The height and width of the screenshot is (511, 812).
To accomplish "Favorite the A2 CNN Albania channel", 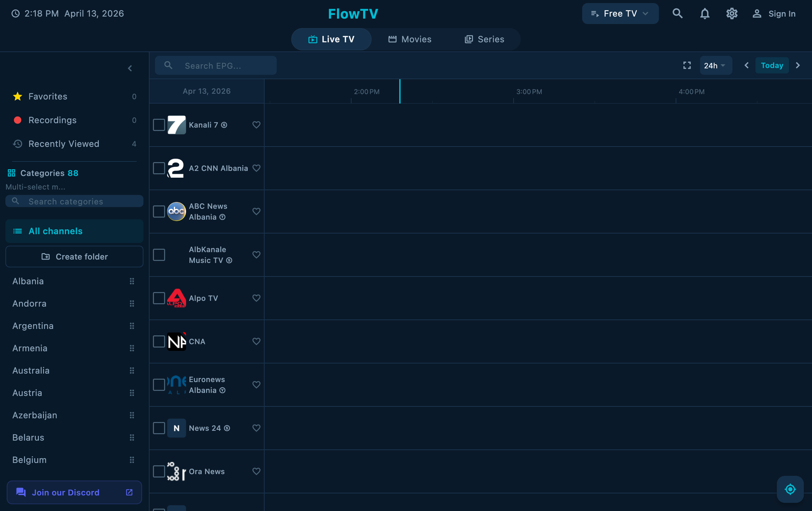I will [x=256, y=168].
